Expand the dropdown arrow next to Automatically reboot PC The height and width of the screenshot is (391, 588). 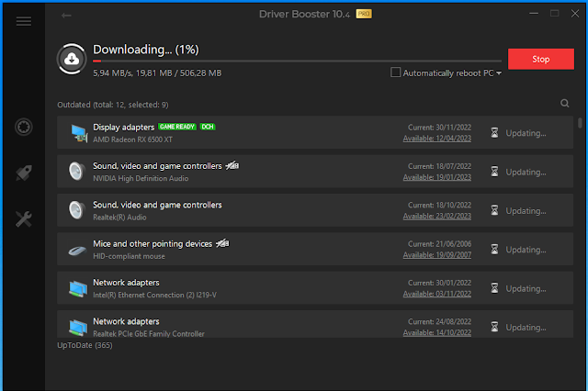(x=499, y=73)
